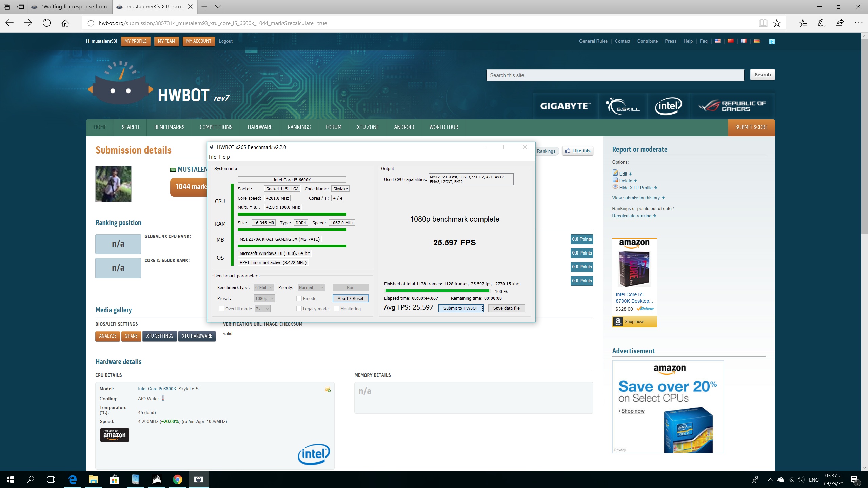The image size is (868, 488).
Task: Switch to the Waiting for response tab
Action: tap(69, 6)
